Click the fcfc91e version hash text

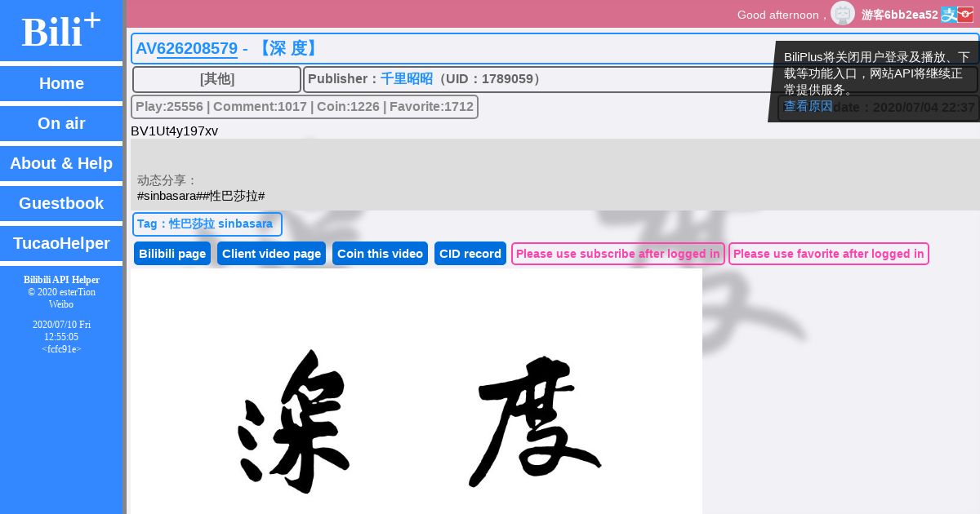pyautogui.click(x=61, y=349)
